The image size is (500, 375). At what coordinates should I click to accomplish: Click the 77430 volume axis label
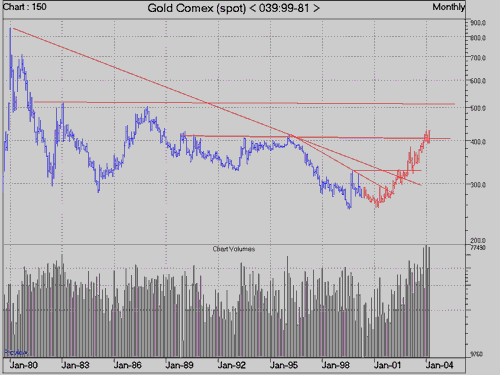pyautogui.click(x=478, y=248)
